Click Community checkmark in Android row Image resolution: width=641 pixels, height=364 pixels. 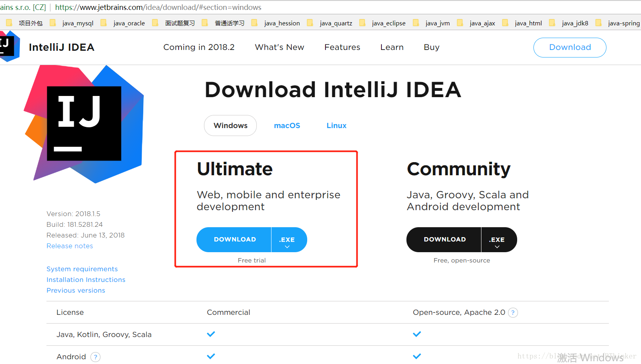pyautogui.click(x=417, y=356)
